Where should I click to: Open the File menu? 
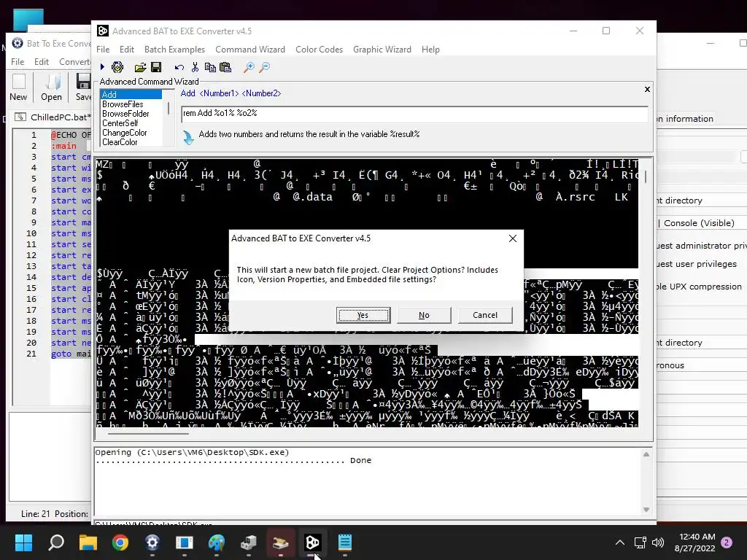tap(103, 50)
